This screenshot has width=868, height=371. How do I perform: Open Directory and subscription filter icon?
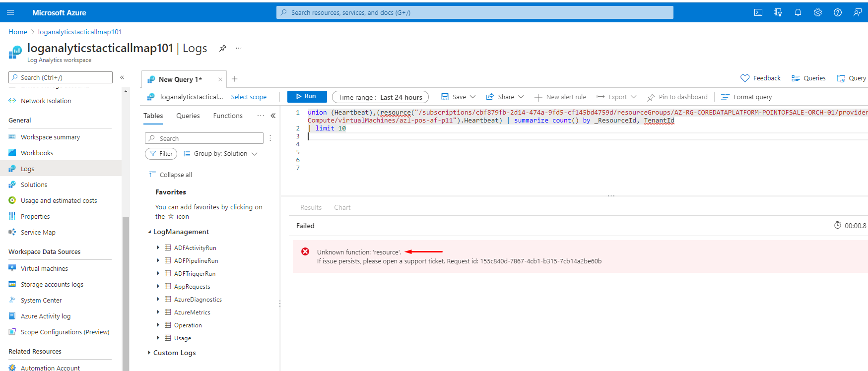tap(778, 12)
